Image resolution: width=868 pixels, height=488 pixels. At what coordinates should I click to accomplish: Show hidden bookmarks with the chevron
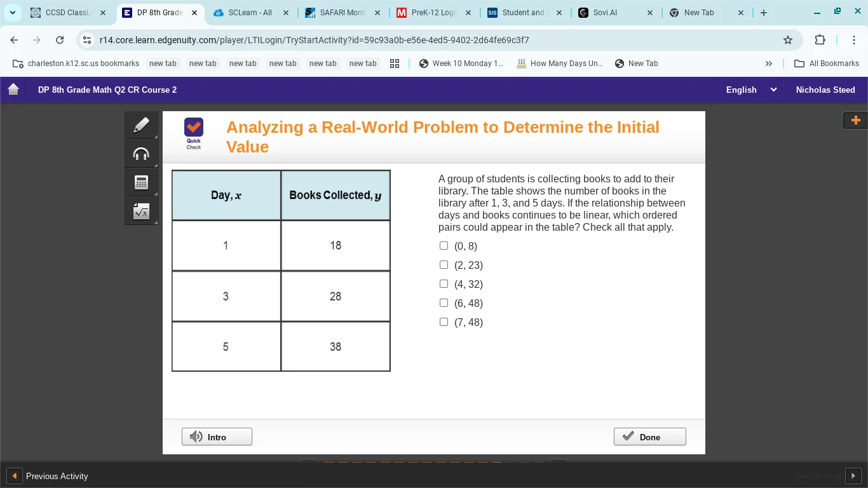click(x=769, y=63)
